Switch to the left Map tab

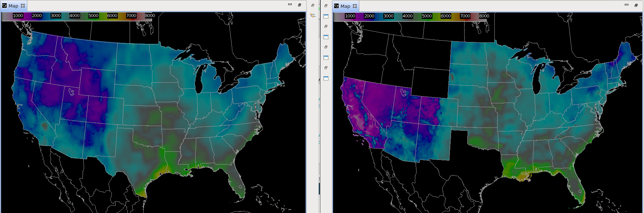click(x=14, y=6)
